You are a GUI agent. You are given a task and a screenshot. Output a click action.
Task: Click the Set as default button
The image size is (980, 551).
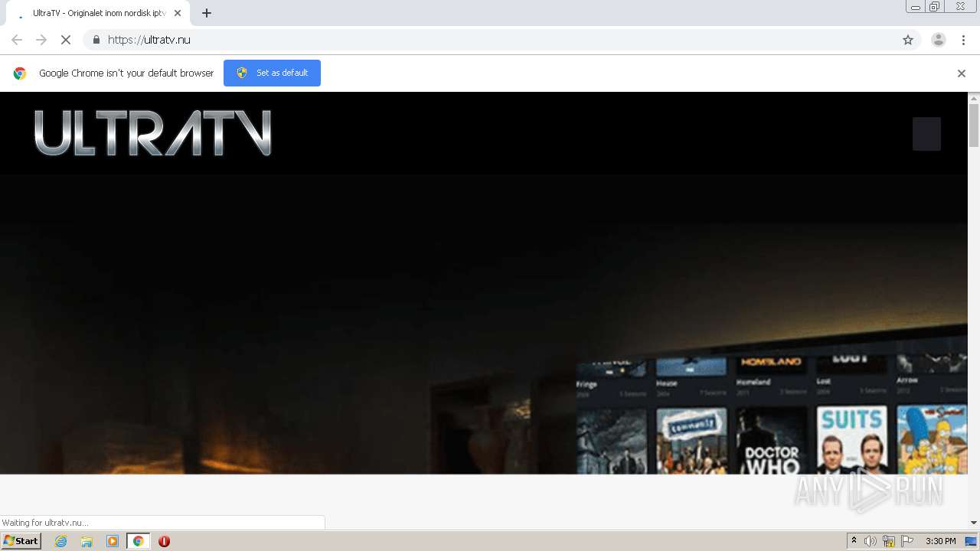pos(272,73)
